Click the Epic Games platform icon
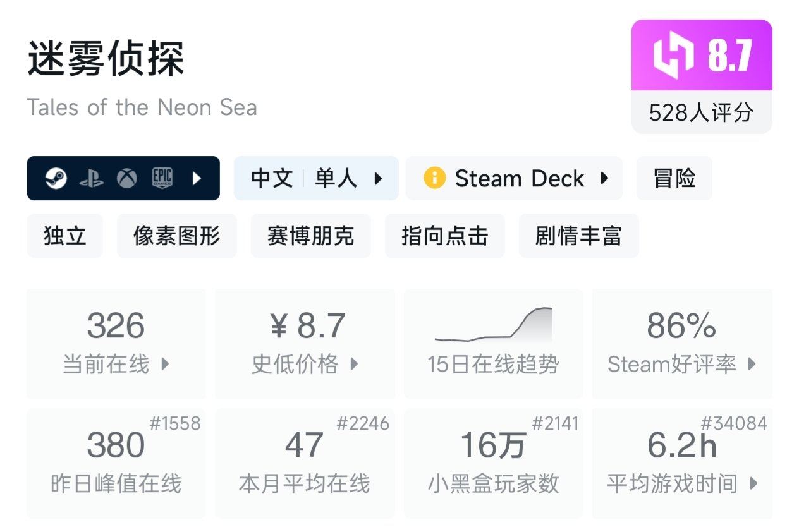Viewport: 799px width, 532px height. [x=162, y=179]
